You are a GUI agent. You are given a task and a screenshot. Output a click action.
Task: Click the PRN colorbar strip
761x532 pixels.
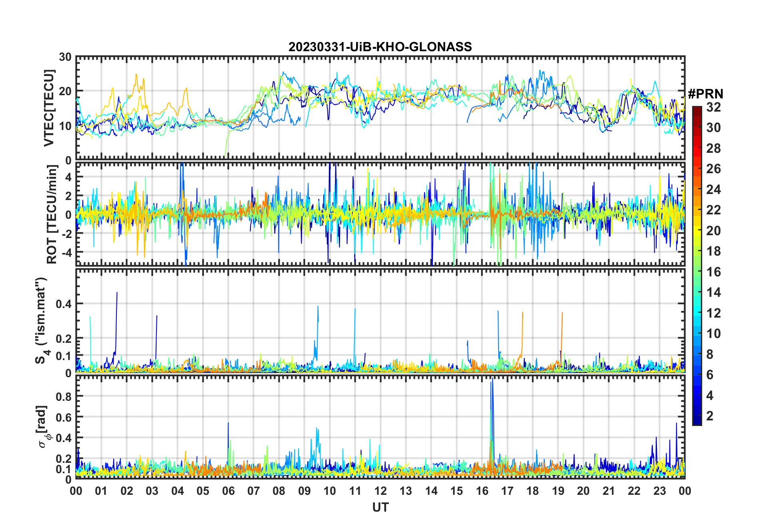(x=697, y=266)
